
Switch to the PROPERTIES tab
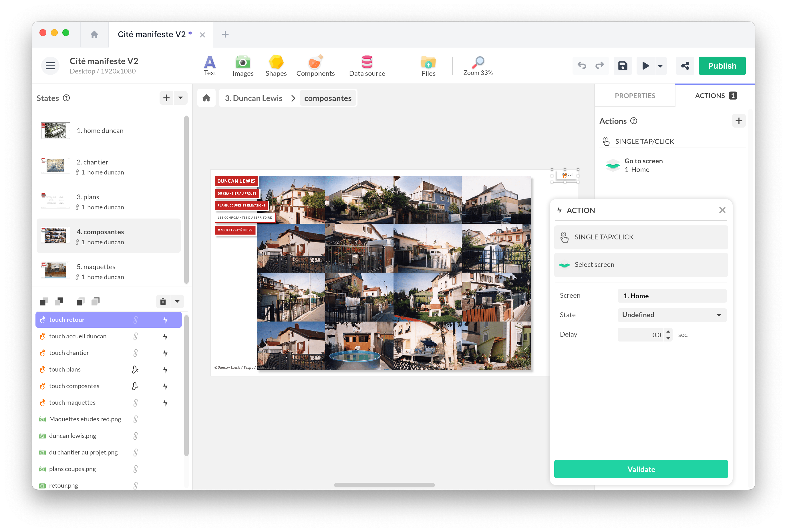(635, 95)
